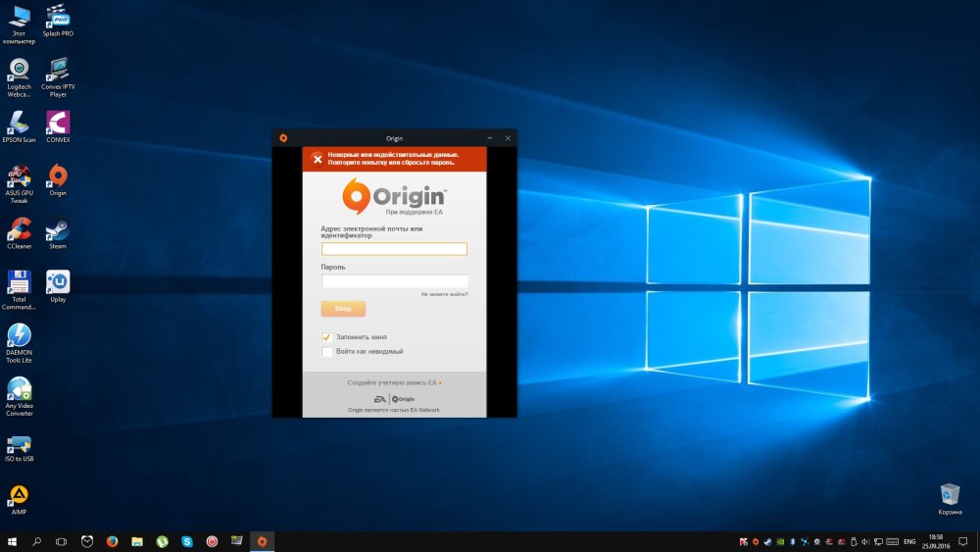Open File Explorer from the taskbar
The height and width of the screenshot is (552, 980).
137,541
